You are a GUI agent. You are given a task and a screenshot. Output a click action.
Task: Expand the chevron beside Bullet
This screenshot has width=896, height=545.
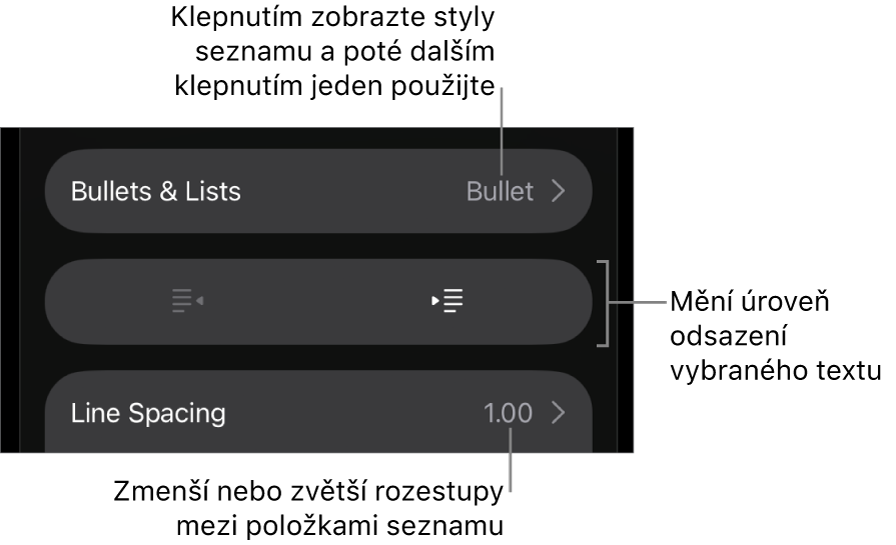point(558,191)
